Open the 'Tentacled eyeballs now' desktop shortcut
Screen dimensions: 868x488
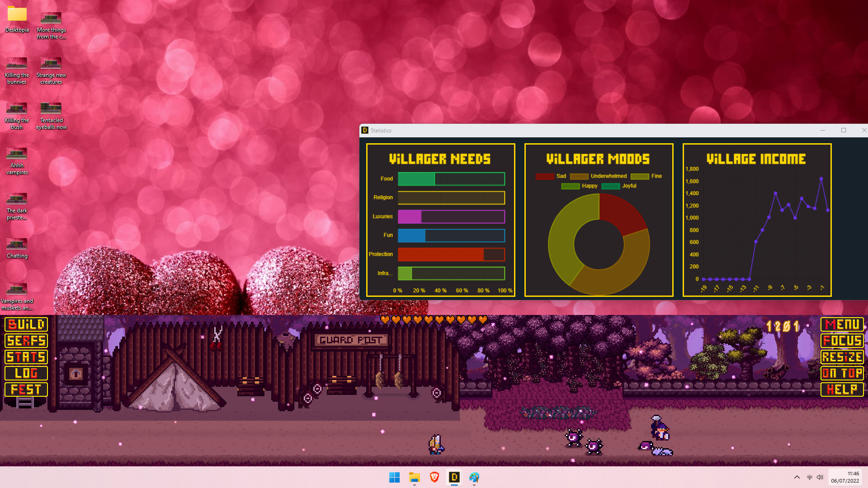[51, 108]
